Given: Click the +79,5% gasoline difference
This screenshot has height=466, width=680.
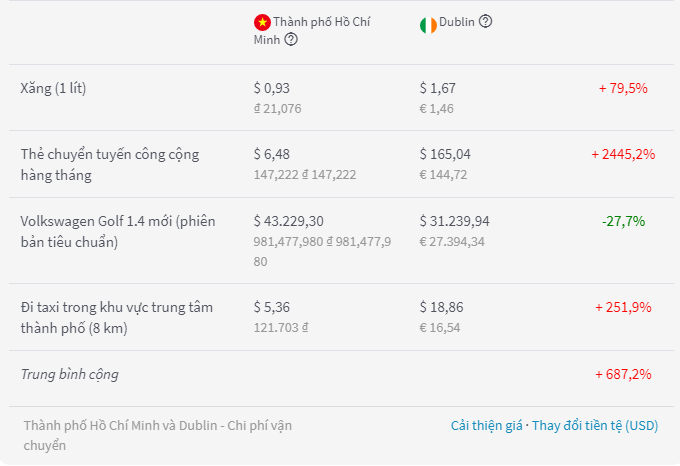Looking at the screenshot, I should (623, 88).
